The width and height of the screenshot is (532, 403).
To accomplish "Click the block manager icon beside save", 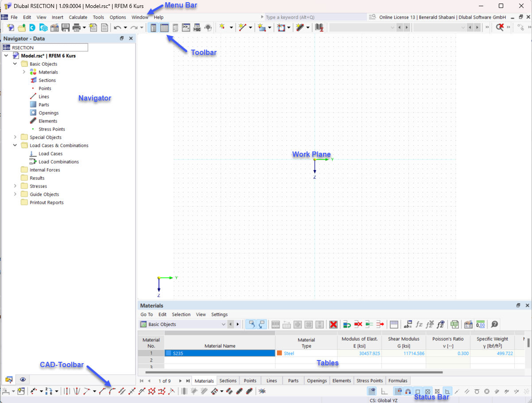I will (x=54, y=27).
